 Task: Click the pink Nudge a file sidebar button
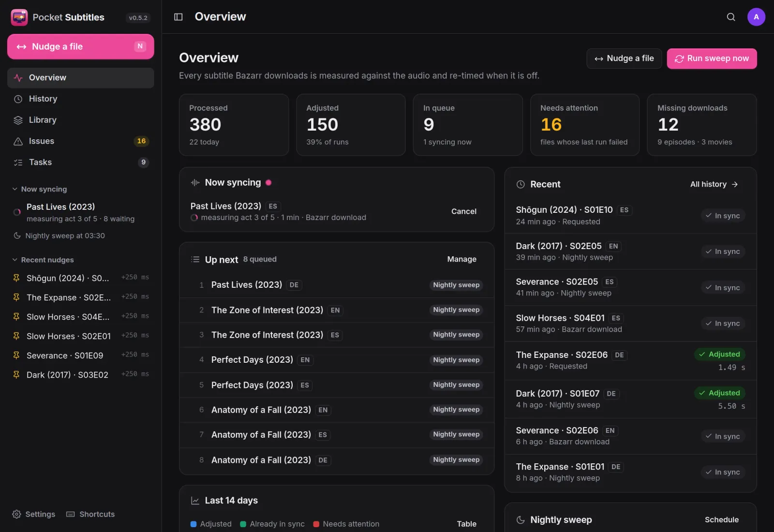(81, 46)
